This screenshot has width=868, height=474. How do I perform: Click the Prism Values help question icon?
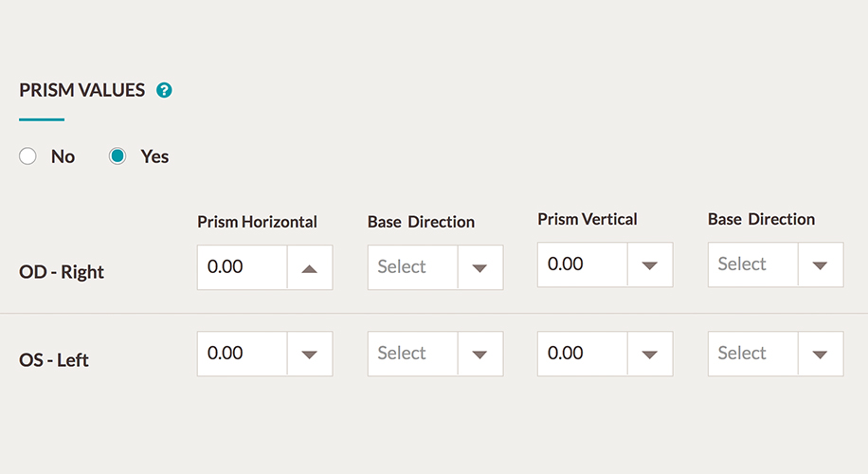[164, 90]
